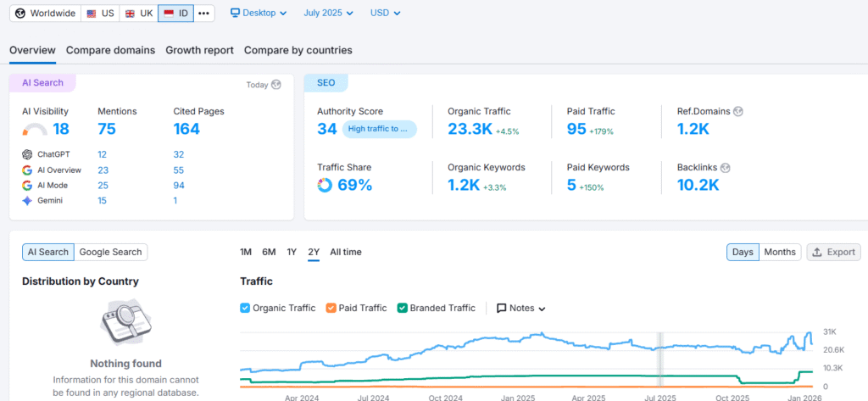This screenshot has width=868, height=401.
Task: Switch to the Compare domains tab
Action: [110, 50]
